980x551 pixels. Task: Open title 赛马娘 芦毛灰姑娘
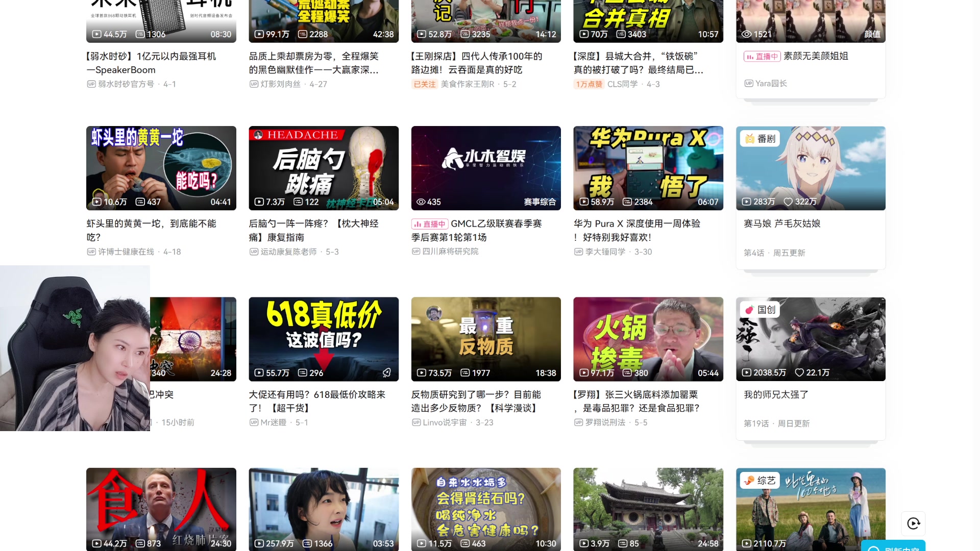[x=782, y=223]
